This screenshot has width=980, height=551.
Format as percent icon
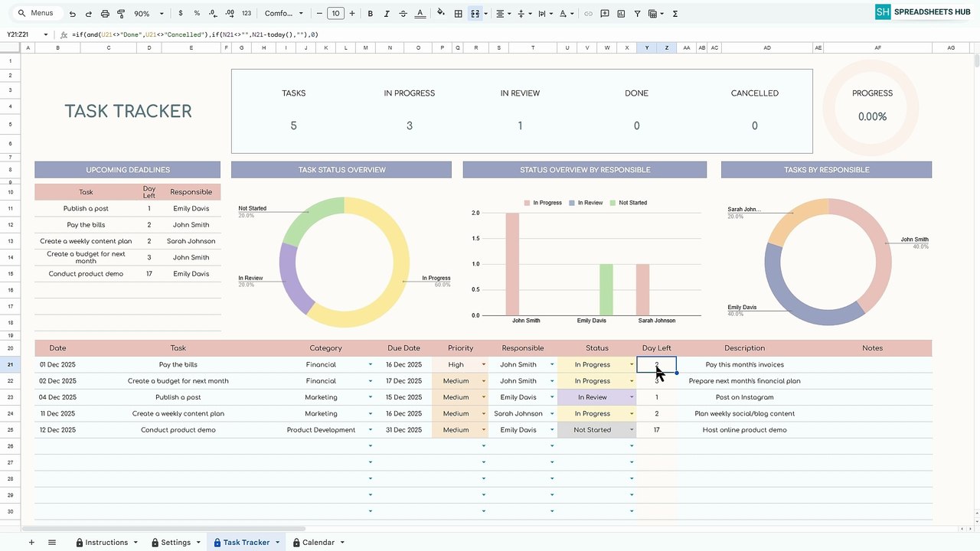pos(197,14)
